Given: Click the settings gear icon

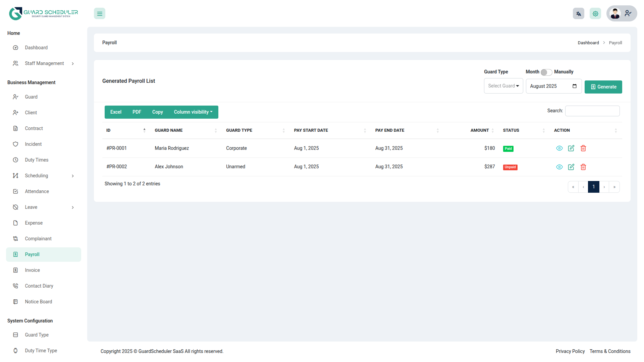Looking at the screenshot, I should [x=595, y=13].
